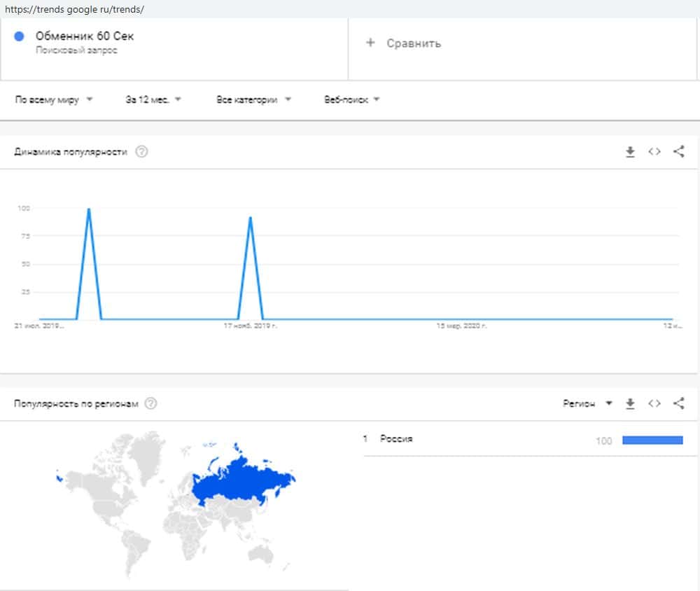Click embed code icon for popularity chart
The image size is (700, 591).
654,152
